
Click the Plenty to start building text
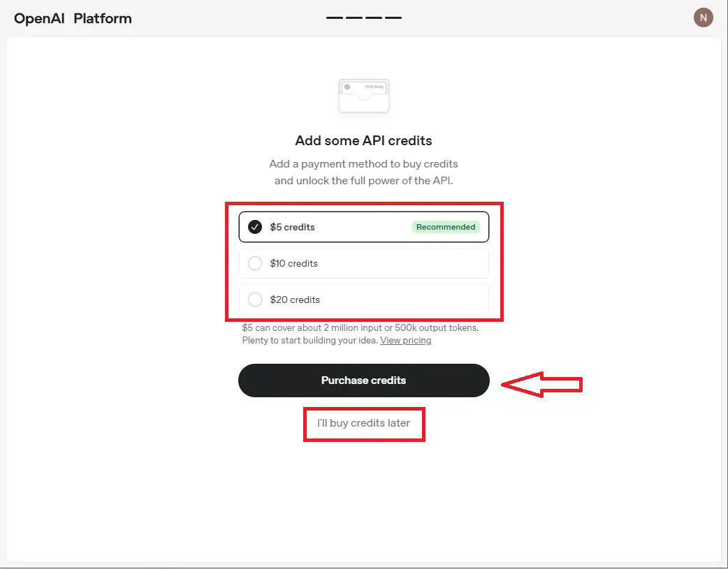(x=310, y=341)
